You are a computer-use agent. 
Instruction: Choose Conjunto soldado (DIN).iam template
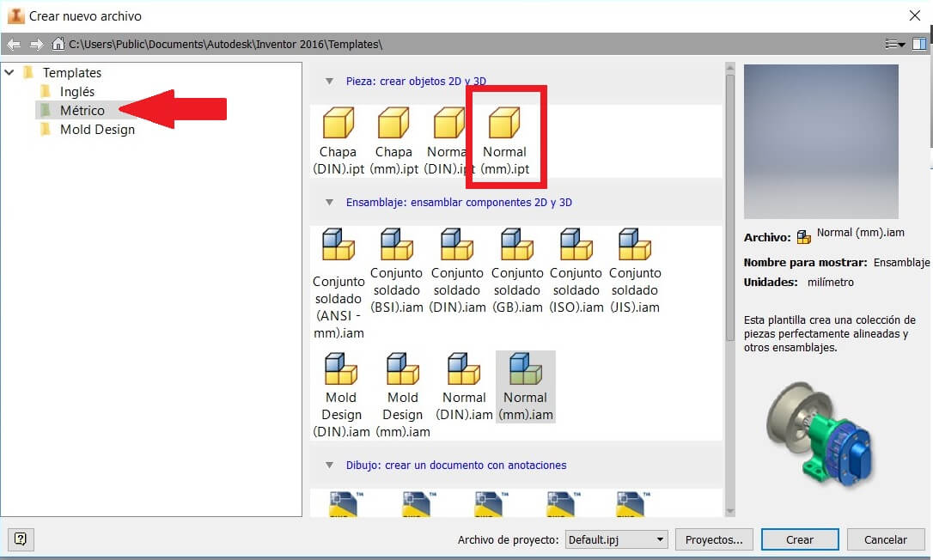tap(457, 271)
